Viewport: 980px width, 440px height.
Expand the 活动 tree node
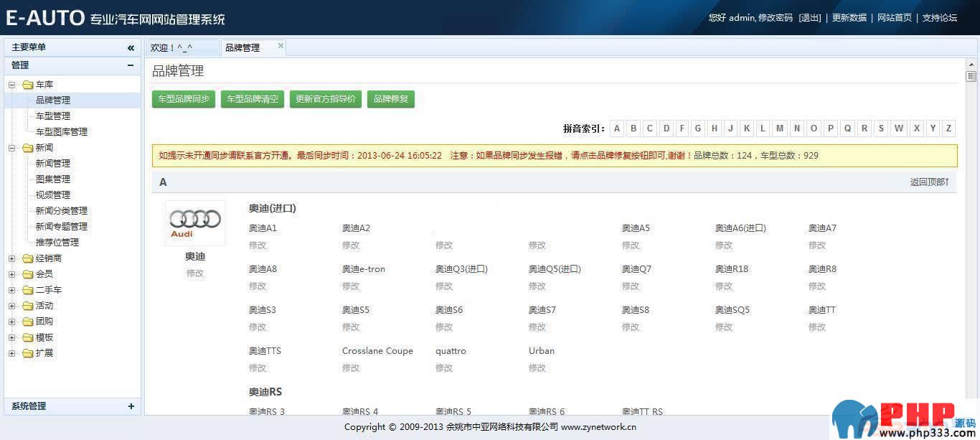pyautogui.click(x=12, y=306)
